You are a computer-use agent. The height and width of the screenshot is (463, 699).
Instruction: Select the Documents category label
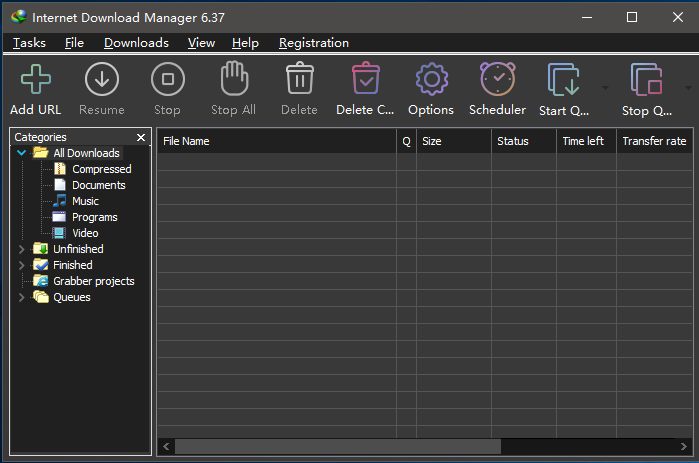[x=99, y=185]
